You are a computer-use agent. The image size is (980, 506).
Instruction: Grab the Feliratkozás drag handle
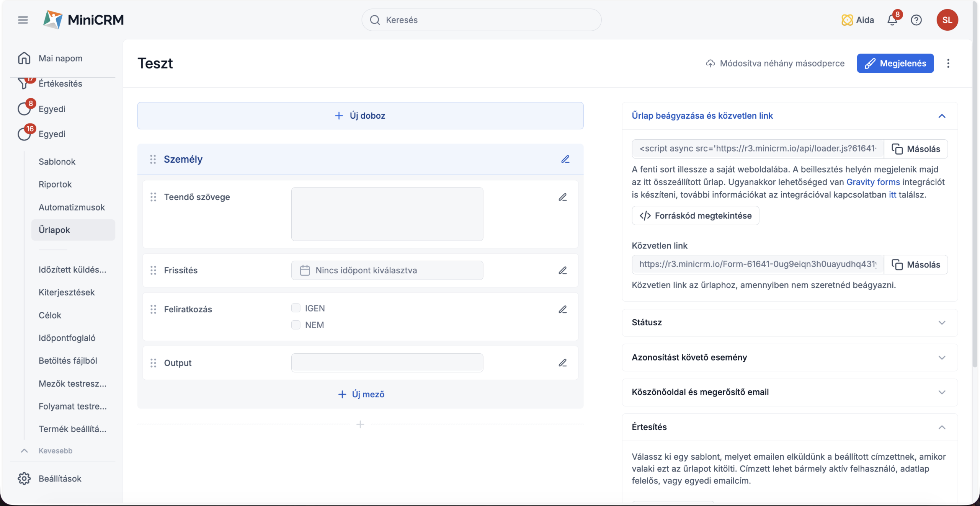[153, 309]
